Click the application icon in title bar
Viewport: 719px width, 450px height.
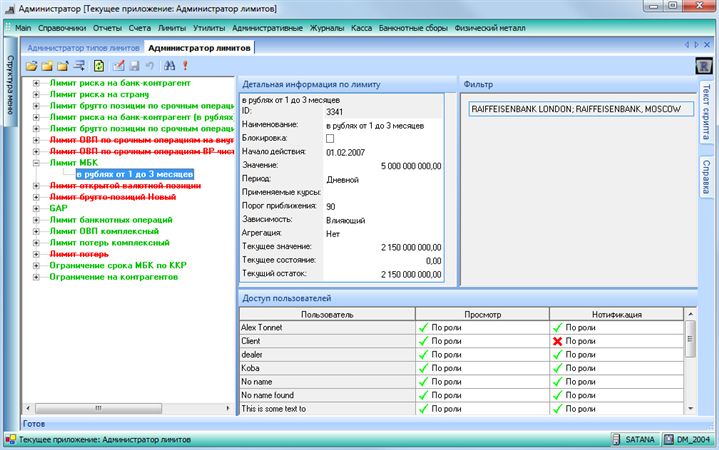click(x=9, y=9)
